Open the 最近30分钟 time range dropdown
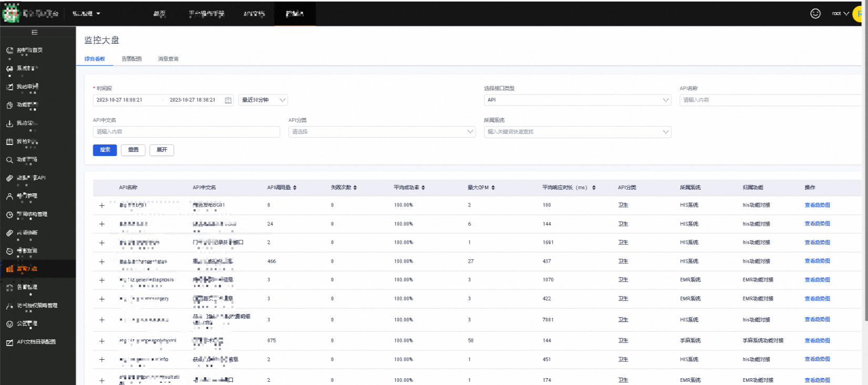Screen dimensions: 868x385 point(263,100)
